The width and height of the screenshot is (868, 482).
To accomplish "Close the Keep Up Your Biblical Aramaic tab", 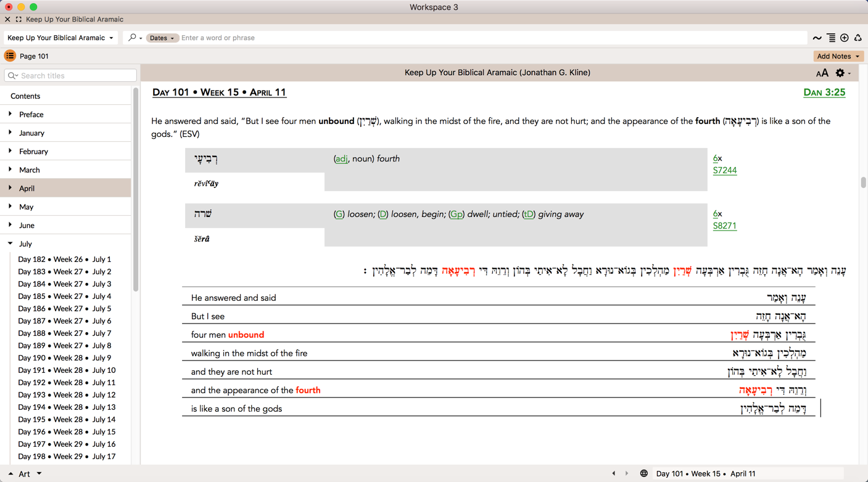I will pos(7,19).
